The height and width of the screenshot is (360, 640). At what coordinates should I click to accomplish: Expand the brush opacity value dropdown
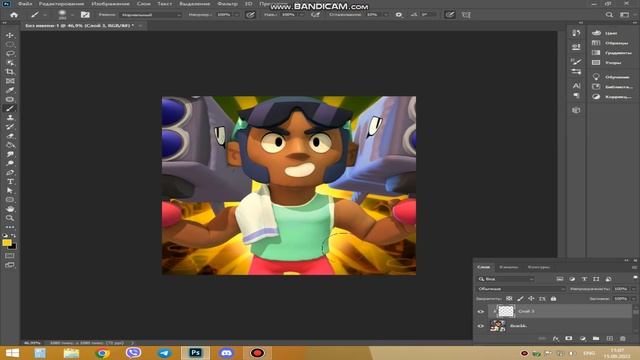pyautogui.click(x=236, y=15)
